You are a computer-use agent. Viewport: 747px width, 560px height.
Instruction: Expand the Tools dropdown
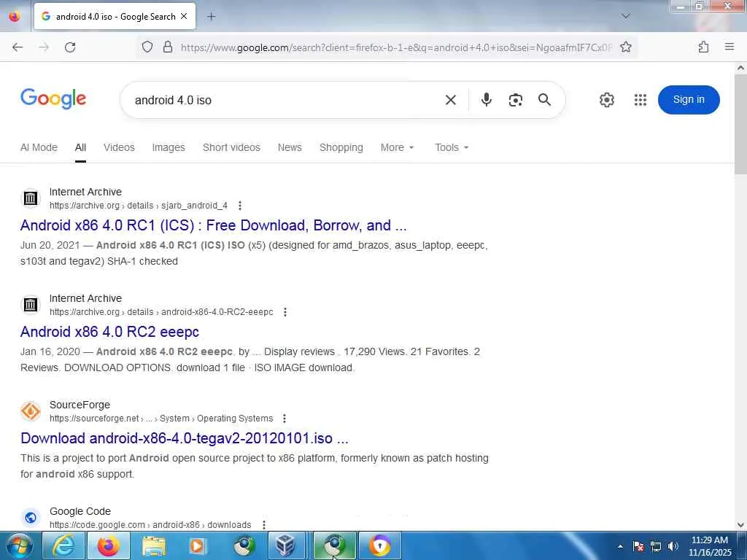(452, 147)
